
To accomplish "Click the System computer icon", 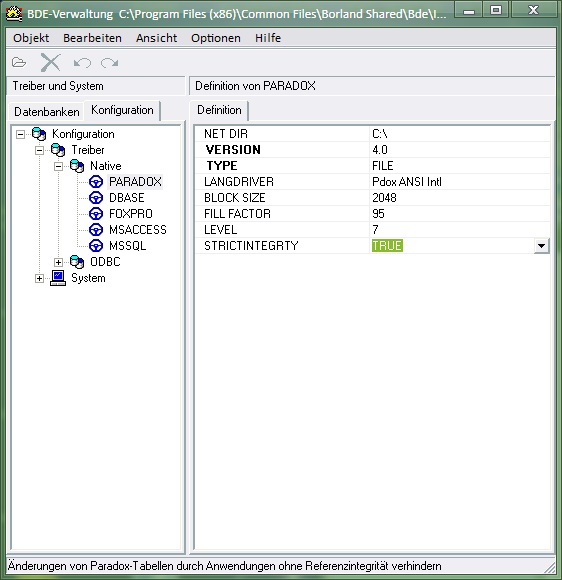I will [58, 278].
